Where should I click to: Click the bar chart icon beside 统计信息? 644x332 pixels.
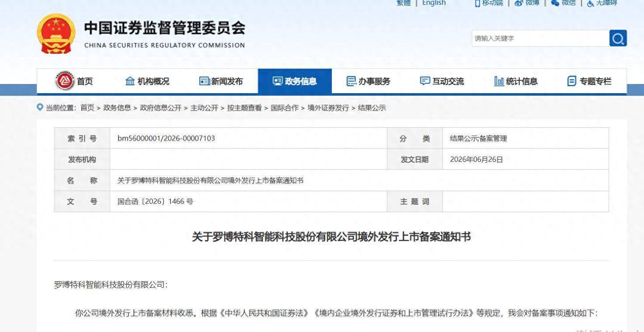[499, 81]
